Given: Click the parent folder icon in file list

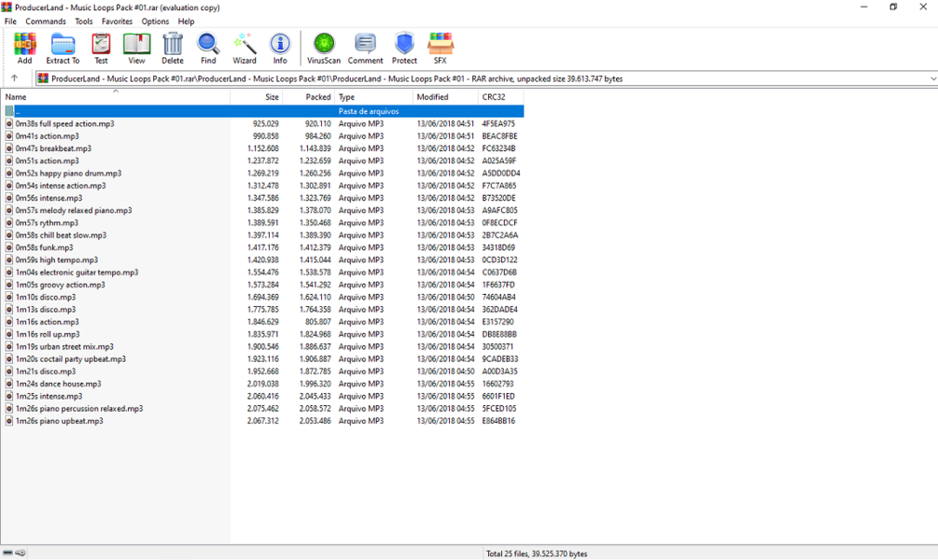Looking at the screenshot, I should click(x=9, y=111).
